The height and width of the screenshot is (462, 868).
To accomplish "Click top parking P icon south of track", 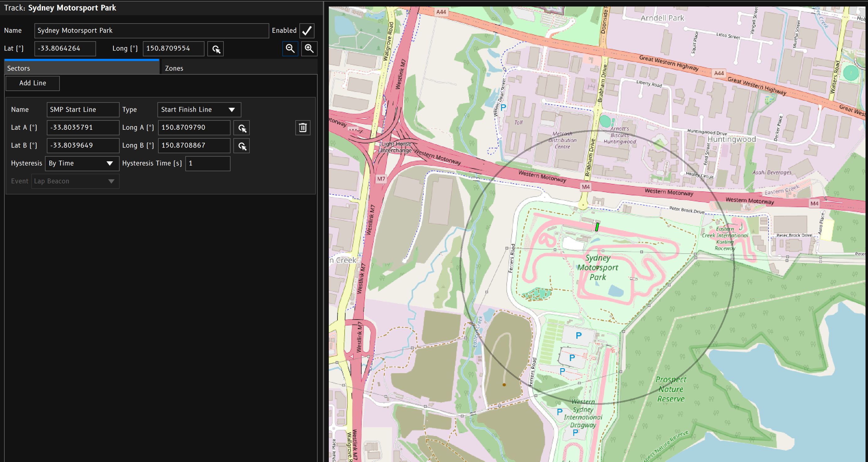I will (x=579, y=335).
